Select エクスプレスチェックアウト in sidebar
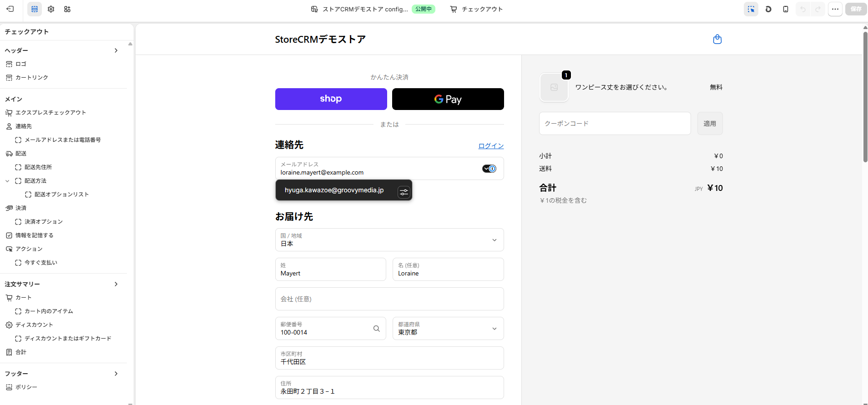Viewport: 868px width, 405px height. coord(50,113)
